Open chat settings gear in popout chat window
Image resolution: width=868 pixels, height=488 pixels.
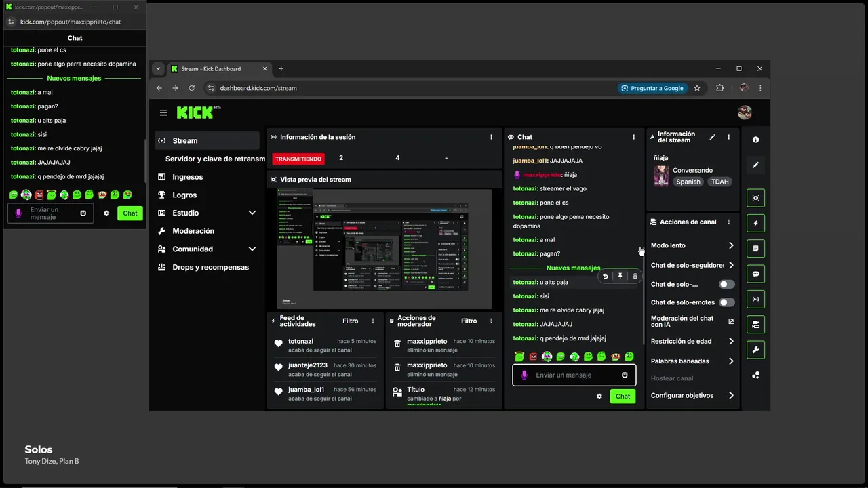point(106,213)
